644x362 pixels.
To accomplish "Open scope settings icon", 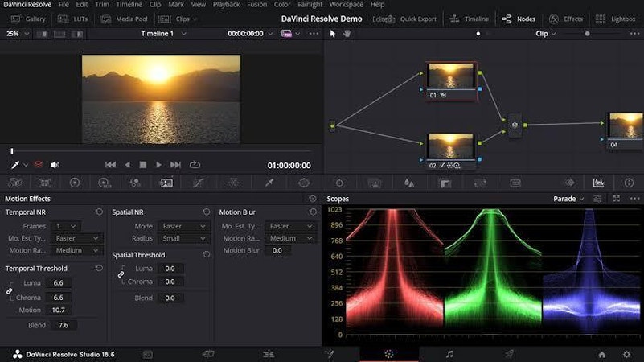I will pos(597,199).
